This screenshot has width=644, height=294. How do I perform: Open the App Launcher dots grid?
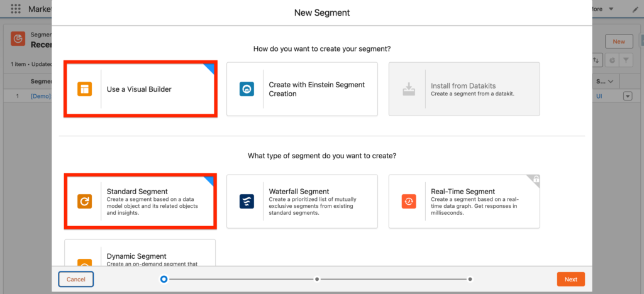tap(16, 9)
